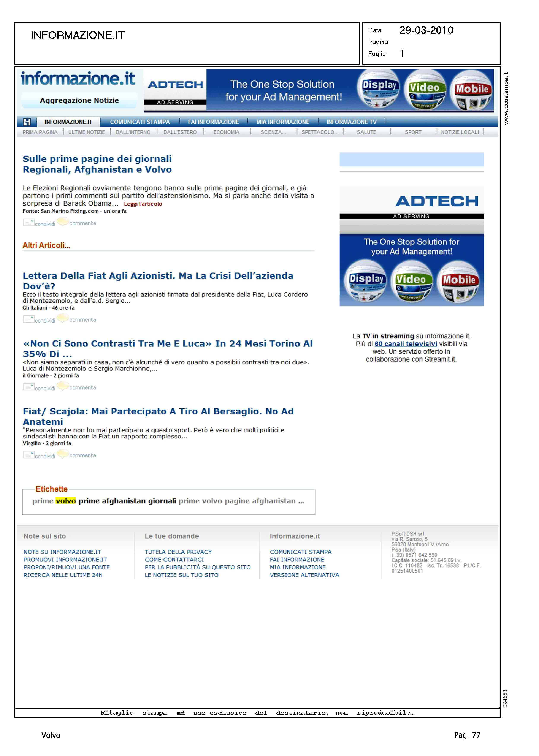
Task: Click the Mobile globe in top banner
Action: [x=471, y=90]
